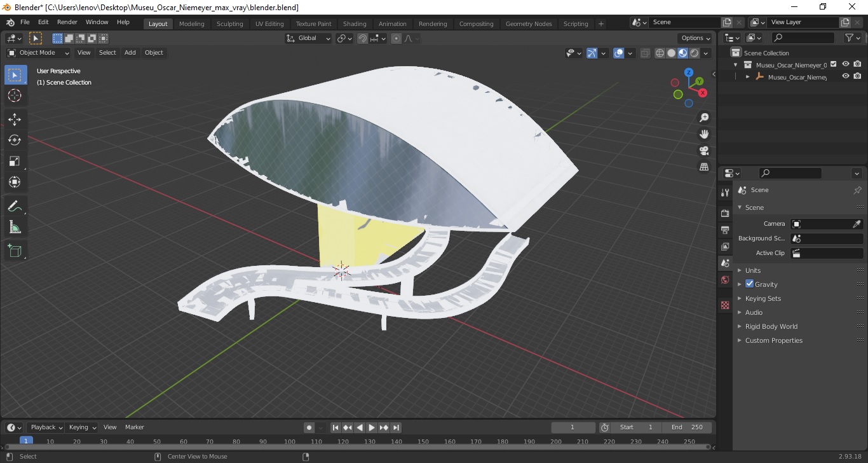Screen dimensions: 868x463
Task: Activate the Rotate tool
Action: [15, 140]
